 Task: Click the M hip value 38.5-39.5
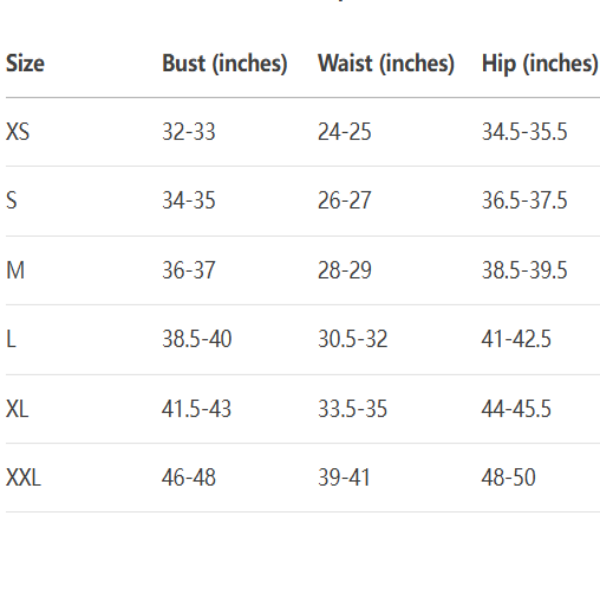[524, 270]
